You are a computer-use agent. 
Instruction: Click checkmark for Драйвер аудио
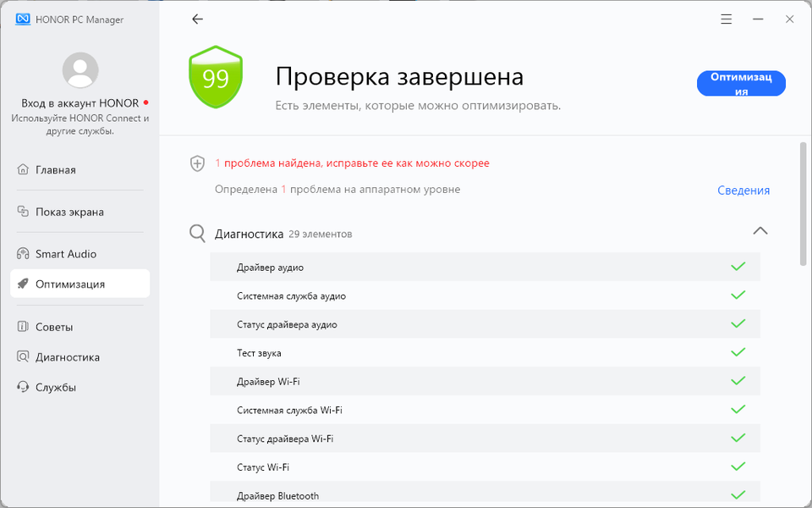(738, 267)
